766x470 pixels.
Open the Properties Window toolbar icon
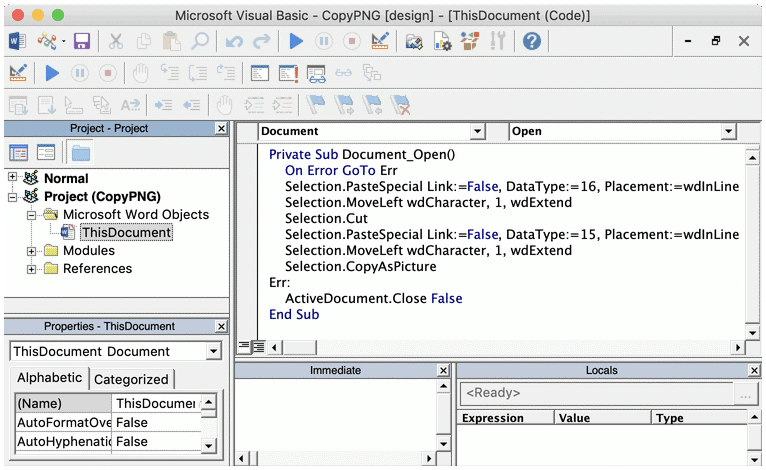point(442,41)
